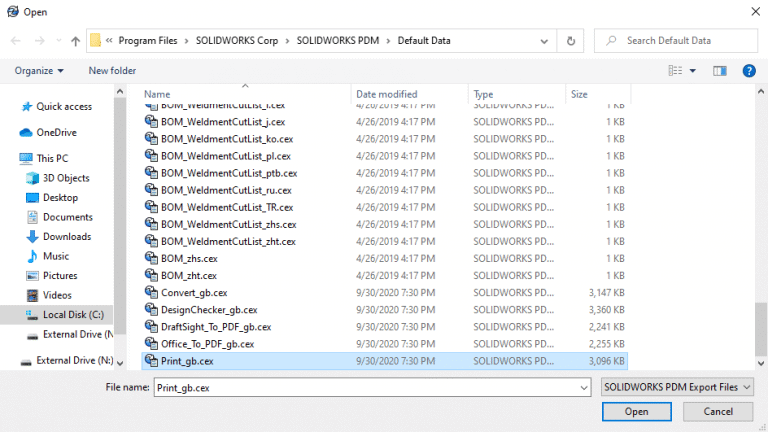Select DraftSight_To_PDF_gb.cex file icon
Viewport: 768px width, 432px height.
click(x=151, y=327)
